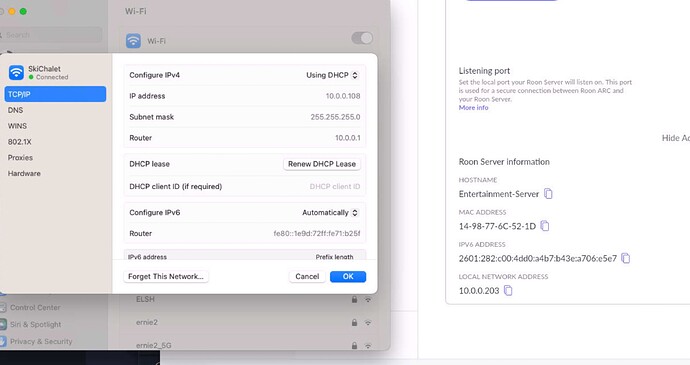The image size is (690, 365).
Task: Open Privacy & Security settings
Action: [x=40, y=341]
